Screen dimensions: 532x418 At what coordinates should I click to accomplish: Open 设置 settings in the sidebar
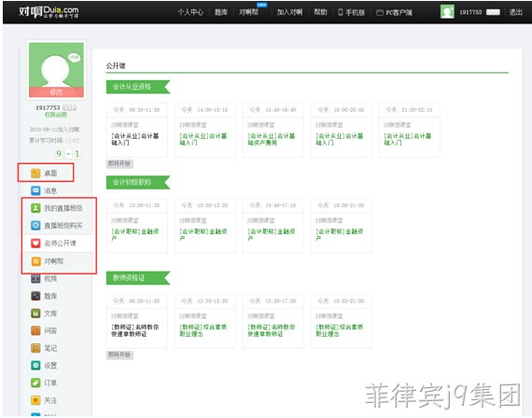[45, 365]
